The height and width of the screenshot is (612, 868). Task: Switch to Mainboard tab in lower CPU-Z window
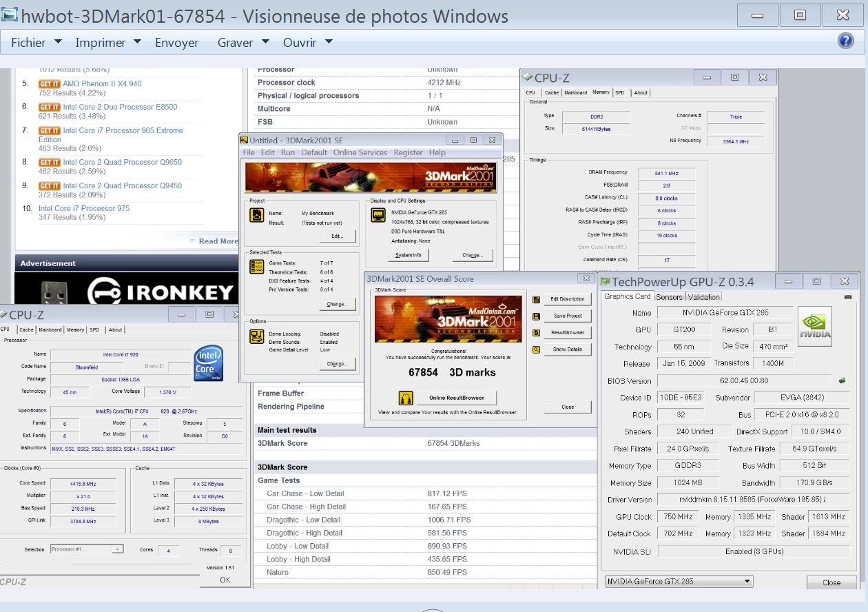click(x=50, y=329)
